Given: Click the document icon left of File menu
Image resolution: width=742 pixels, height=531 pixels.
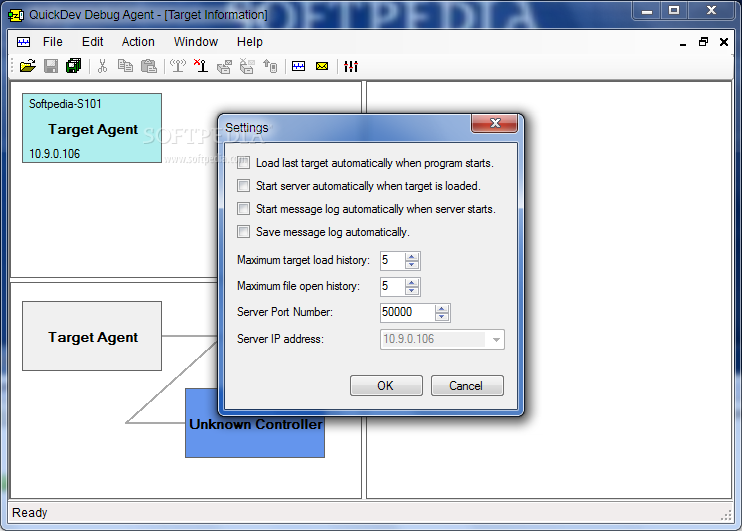Looking at the screenshot, I should pos(23,42).
